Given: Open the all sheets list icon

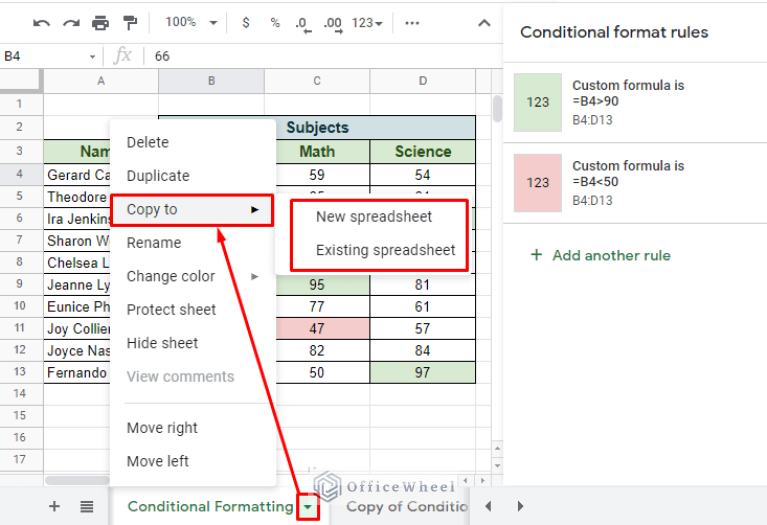Looking at the screenshot, I should (87, 507).
